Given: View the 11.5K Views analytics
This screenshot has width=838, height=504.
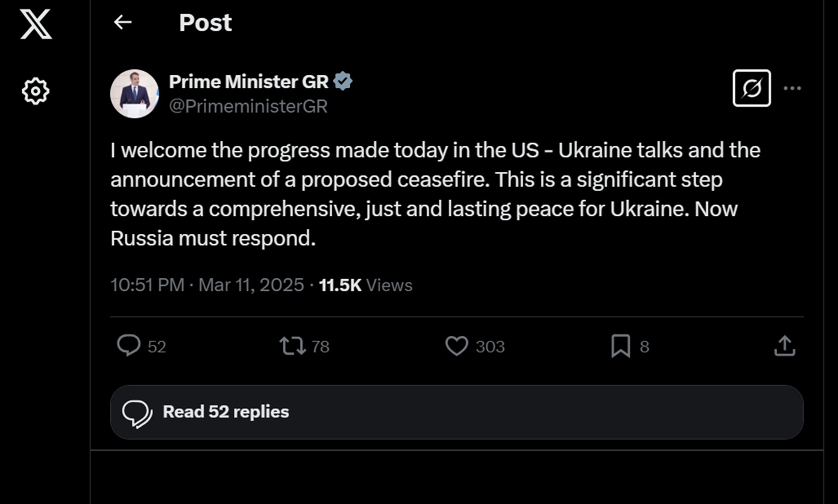Looking at the screenshot, I should pyautogui.click(x=365, y=285).
